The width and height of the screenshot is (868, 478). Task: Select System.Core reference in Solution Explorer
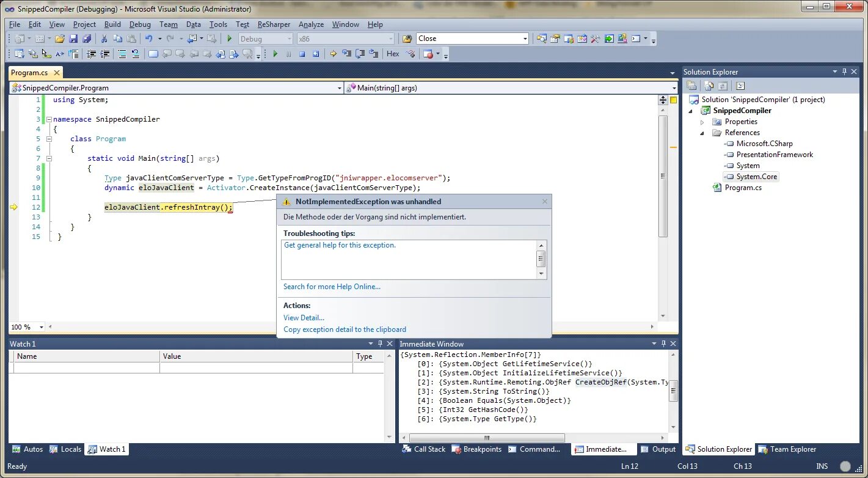point(756,177)
